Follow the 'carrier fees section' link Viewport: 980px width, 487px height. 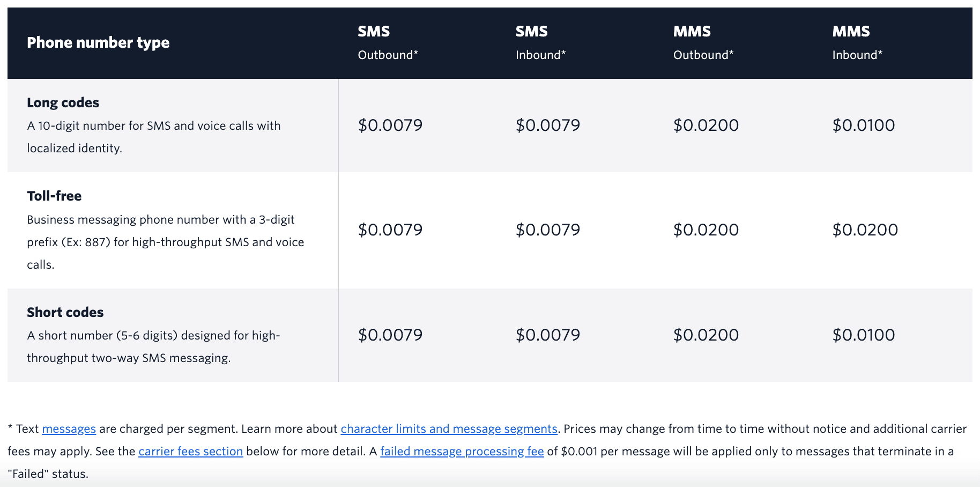coord(190,452)
